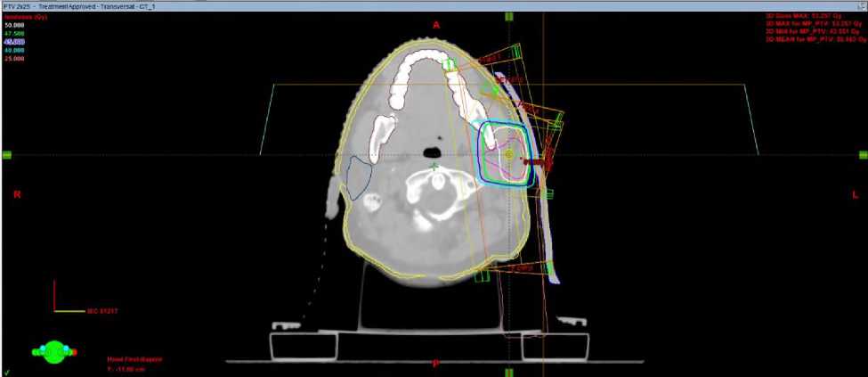Viewport: 868px width, 377px height.
Task: Click the green cross user-origin marker near the airway
Action: (435, 166)
